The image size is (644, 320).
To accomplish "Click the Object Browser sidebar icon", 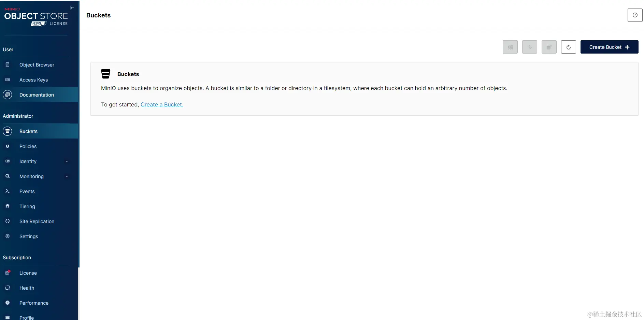I will pos(8,64).
